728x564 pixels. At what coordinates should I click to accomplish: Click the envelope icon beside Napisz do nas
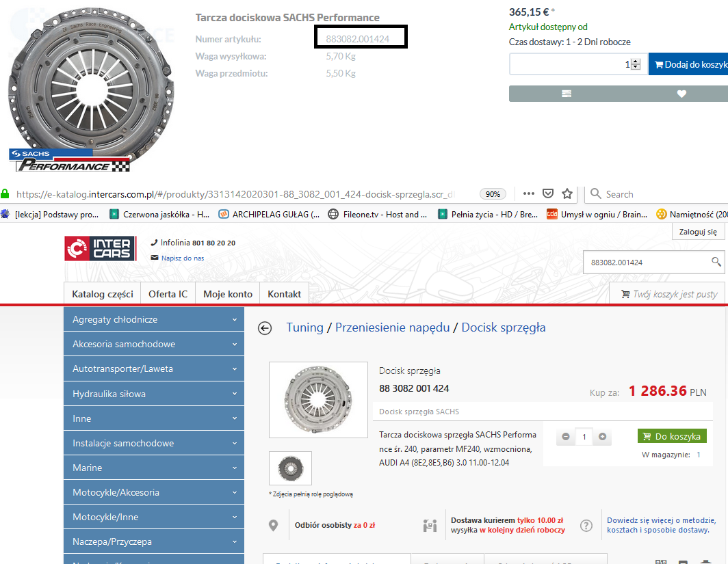pos(155,258)
